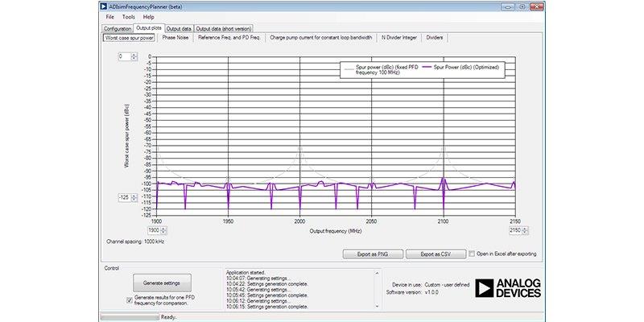
Task: Click the purple optimized spur power legend line
Action: (427, 68)
